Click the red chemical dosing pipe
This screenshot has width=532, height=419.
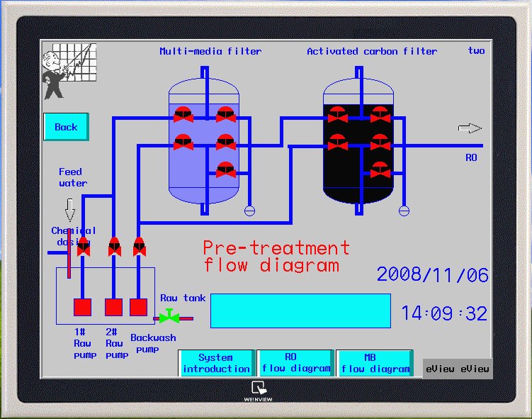[69, 254]
